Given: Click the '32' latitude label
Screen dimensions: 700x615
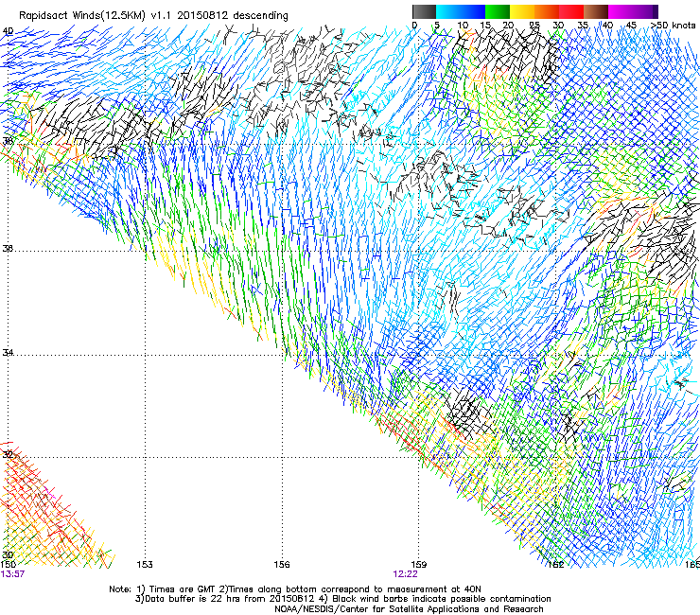Looking at the screenshot, I should [8, 455].
